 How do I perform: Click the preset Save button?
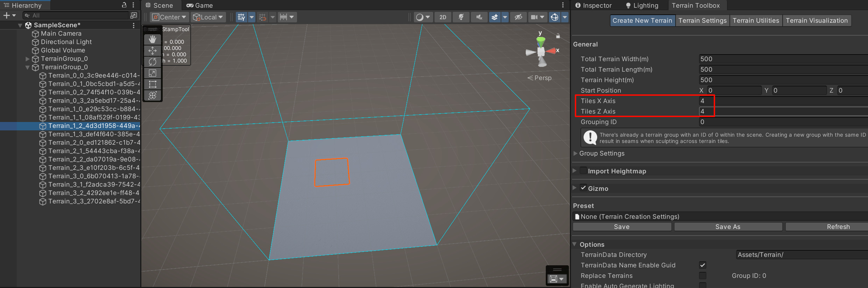tap(622, 227)
